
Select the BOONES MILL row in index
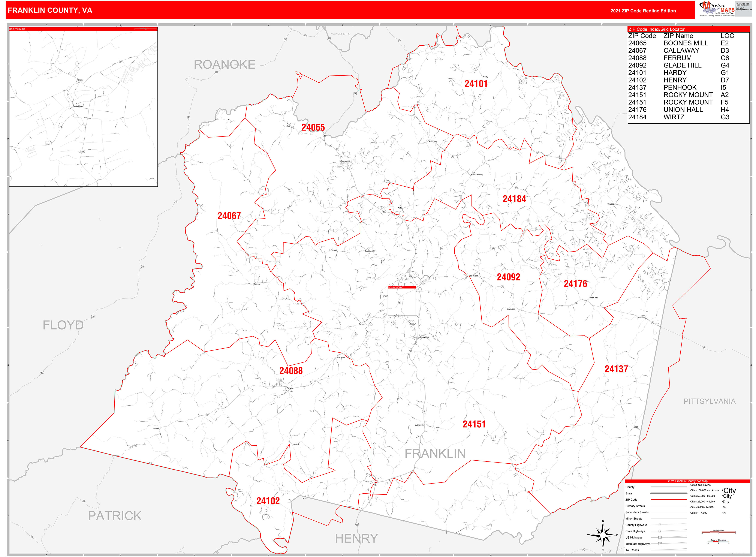[678, 43]
